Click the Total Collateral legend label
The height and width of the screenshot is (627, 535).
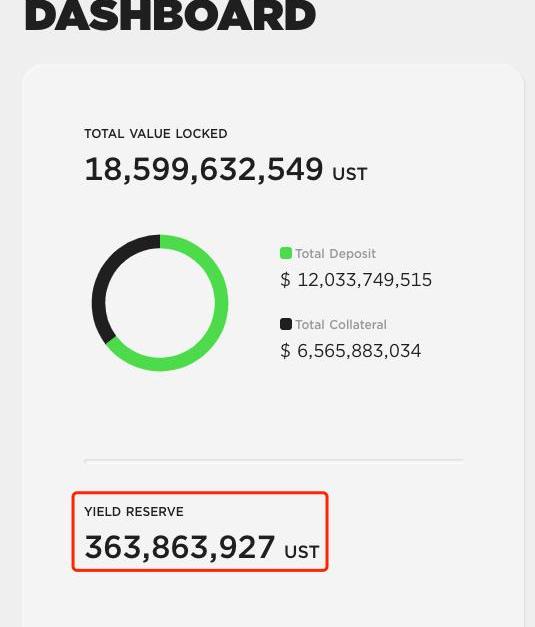click(x=341, y=325)
